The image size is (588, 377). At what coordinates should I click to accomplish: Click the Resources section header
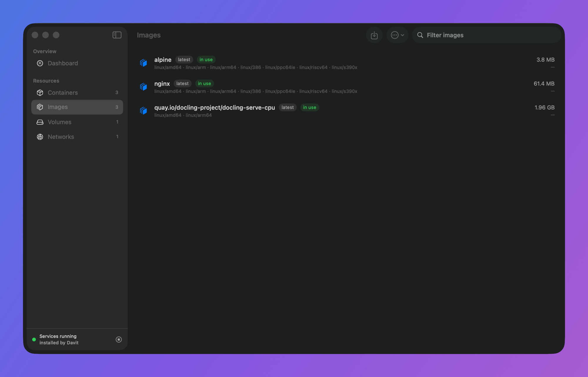46,81
